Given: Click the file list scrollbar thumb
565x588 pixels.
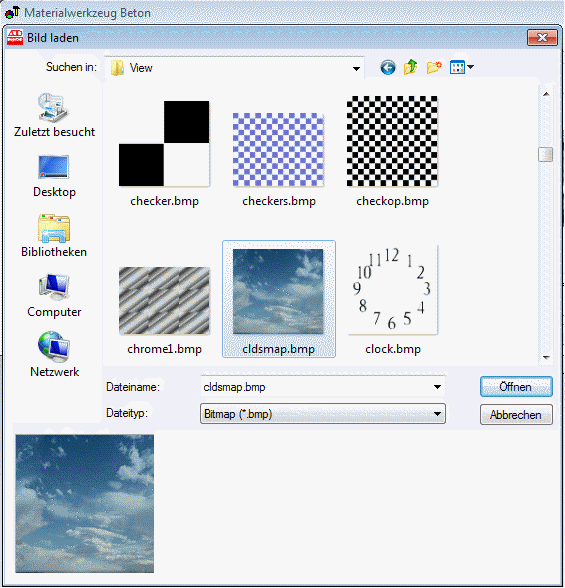Looking at the screenshot, I should 546,154.
